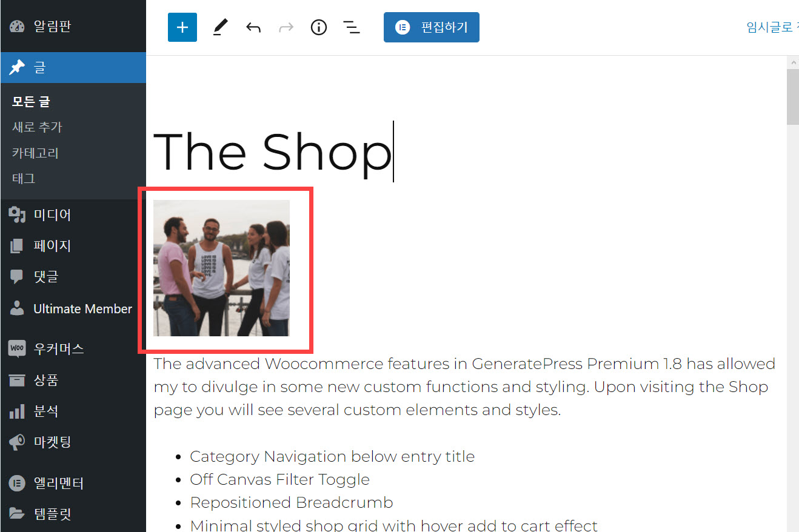Click the Category Navigation below entry title item
Viewport: 799px width, 532px height.
pos(332,456)
